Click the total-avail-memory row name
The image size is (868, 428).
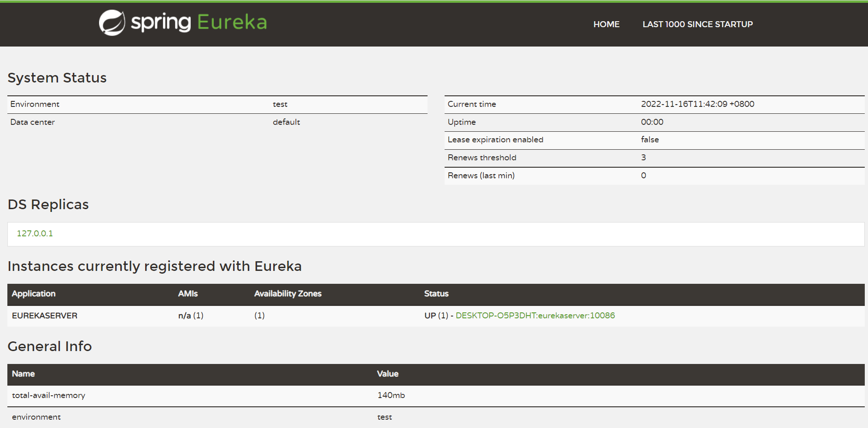pyautogui.click(x=48, y=395)
